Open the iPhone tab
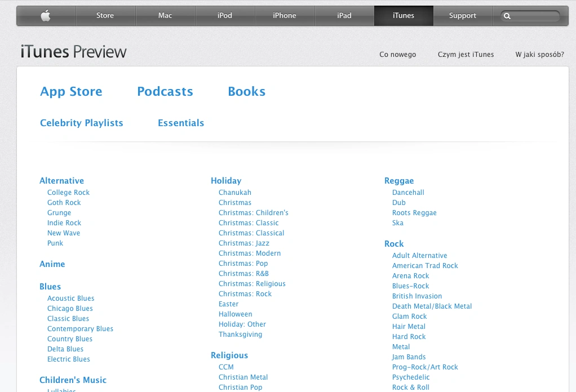Viewport: 576px width, 392px height. coord(284,15)
